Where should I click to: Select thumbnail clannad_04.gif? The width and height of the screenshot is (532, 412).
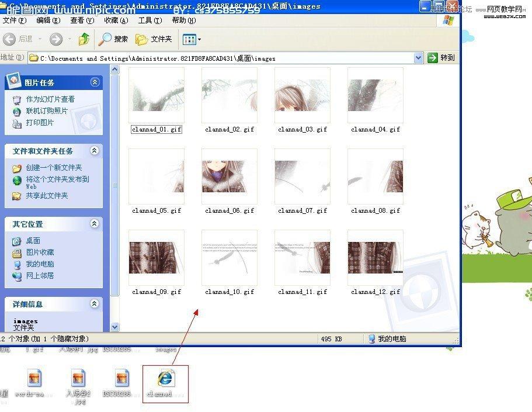click(375, 95)
